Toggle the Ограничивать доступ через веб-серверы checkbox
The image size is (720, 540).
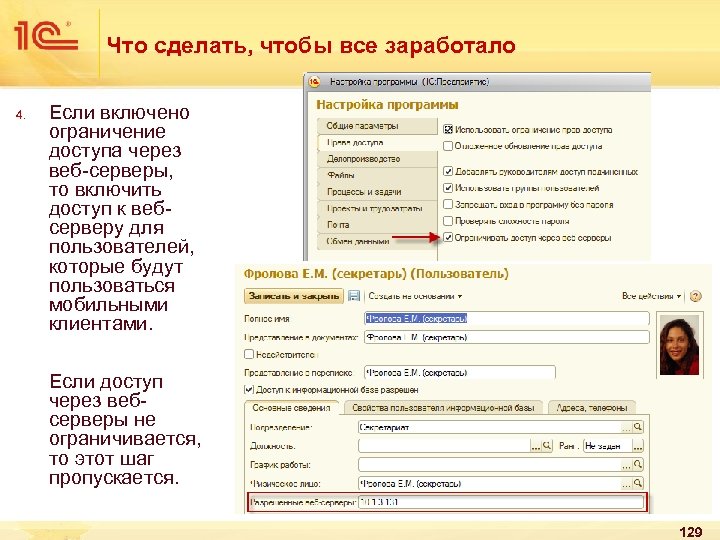448,237
